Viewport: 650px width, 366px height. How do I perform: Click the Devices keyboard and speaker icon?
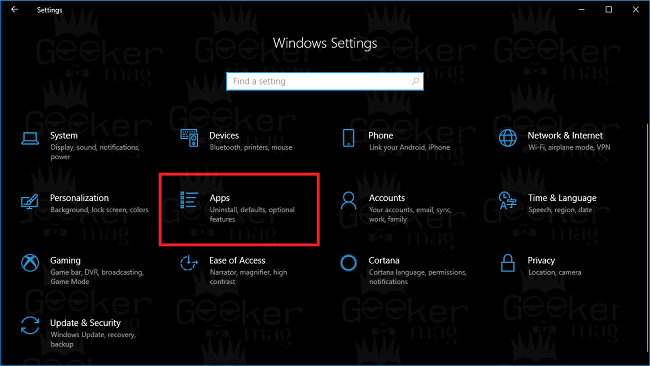pos(189,138)
